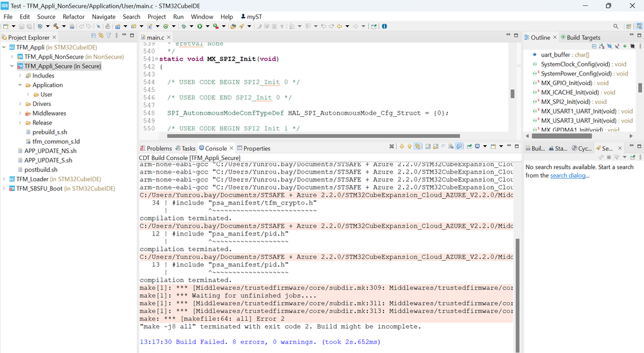Click Collapse All in Project Explorer
The width and height of the screenshot is (644, 353).
click(x=93, y=35)
